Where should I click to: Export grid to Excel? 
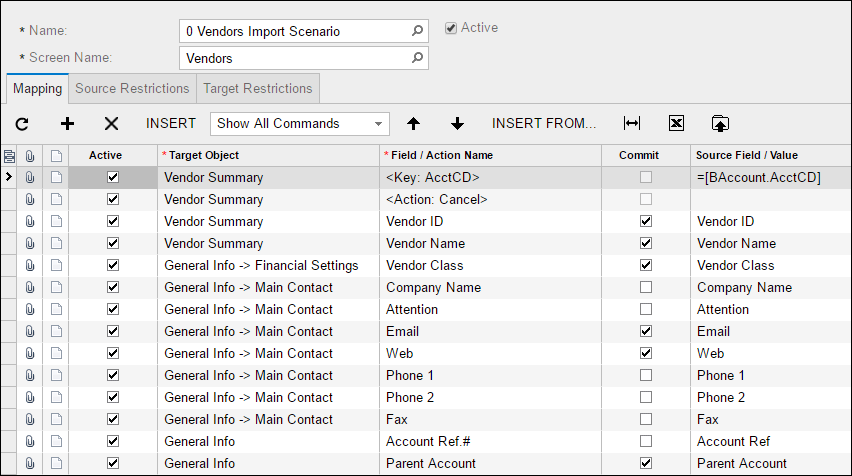(676, 123)
